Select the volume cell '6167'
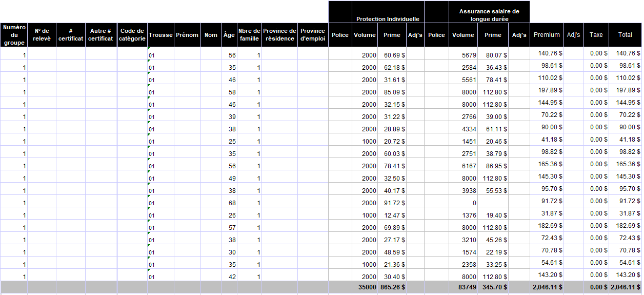The height and width of the screenshot is (295, 644). (x=464, y=164)
